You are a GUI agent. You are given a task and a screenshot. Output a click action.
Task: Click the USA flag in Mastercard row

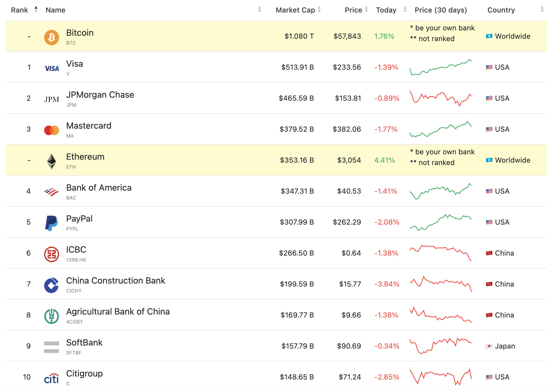click(489, 129)
